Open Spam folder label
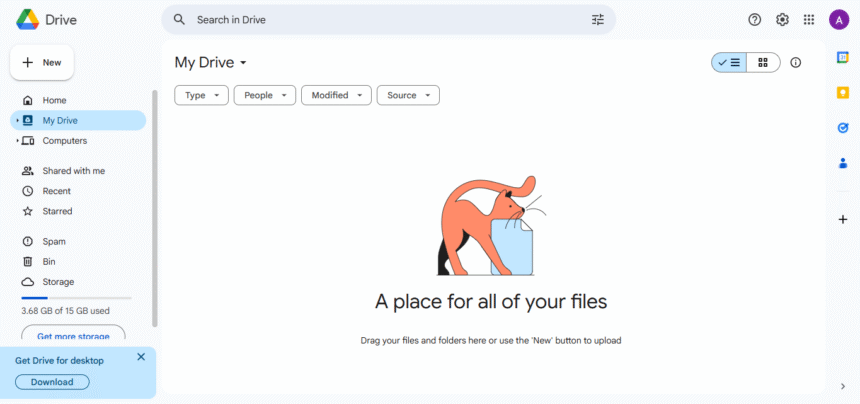860x404 pixels. [x=54, y=242]
